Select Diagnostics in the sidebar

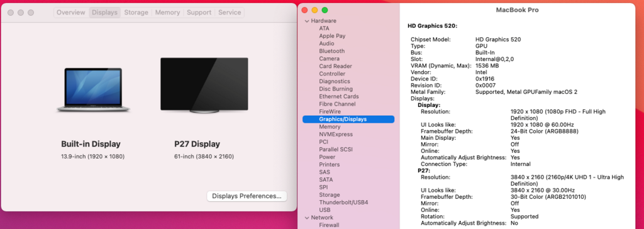335,81
